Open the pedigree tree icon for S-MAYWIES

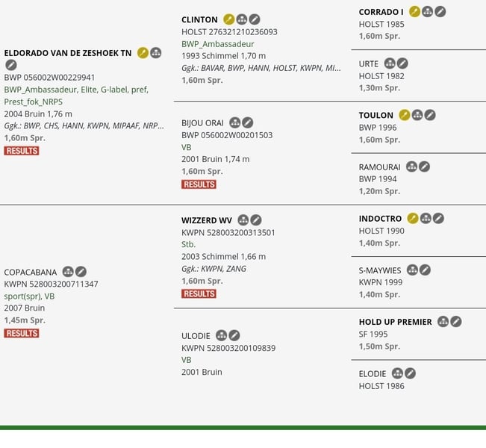click(412, 270)
